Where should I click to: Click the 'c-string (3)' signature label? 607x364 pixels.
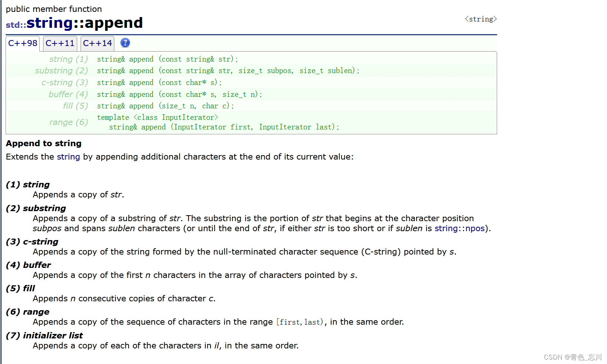click(x=65, y=82)
